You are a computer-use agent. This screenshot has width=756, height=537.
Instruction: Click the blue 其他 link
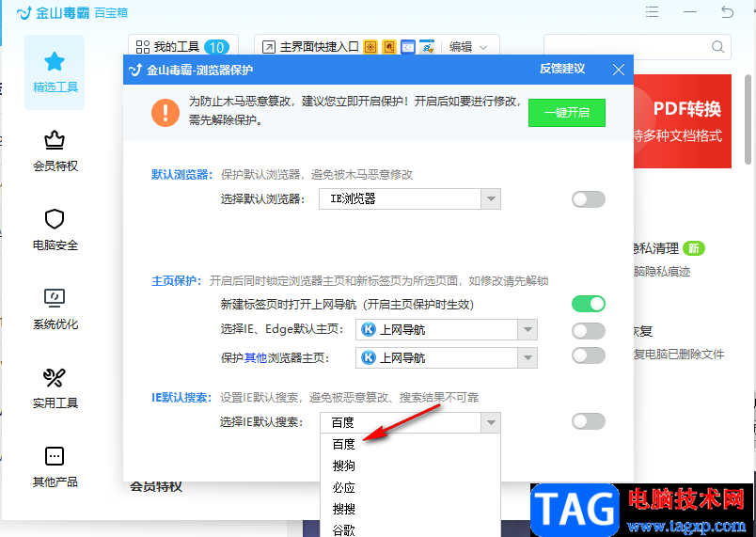pyautogui.click(x=256, y=358)
